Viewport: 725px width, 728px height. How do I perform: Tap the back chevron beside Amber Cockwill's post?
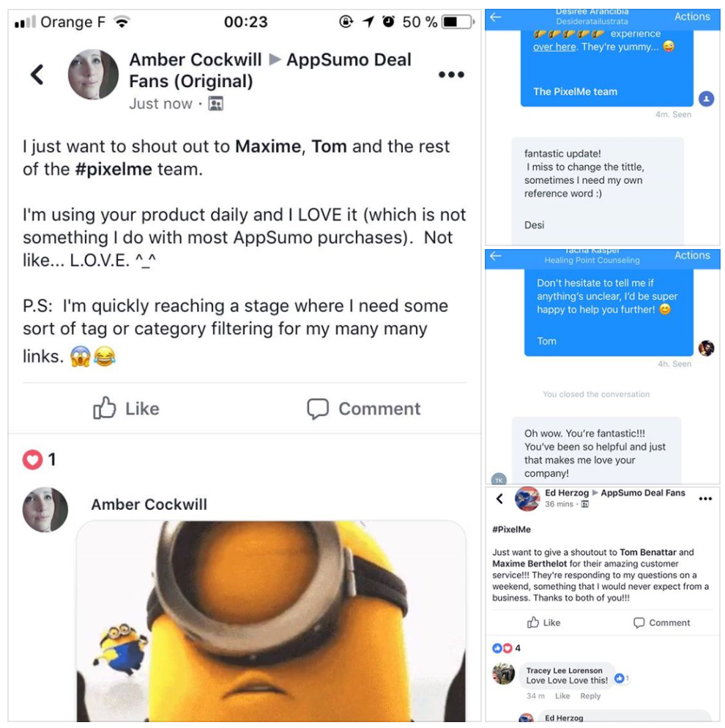pyautogui.click(x=37, y=74)
